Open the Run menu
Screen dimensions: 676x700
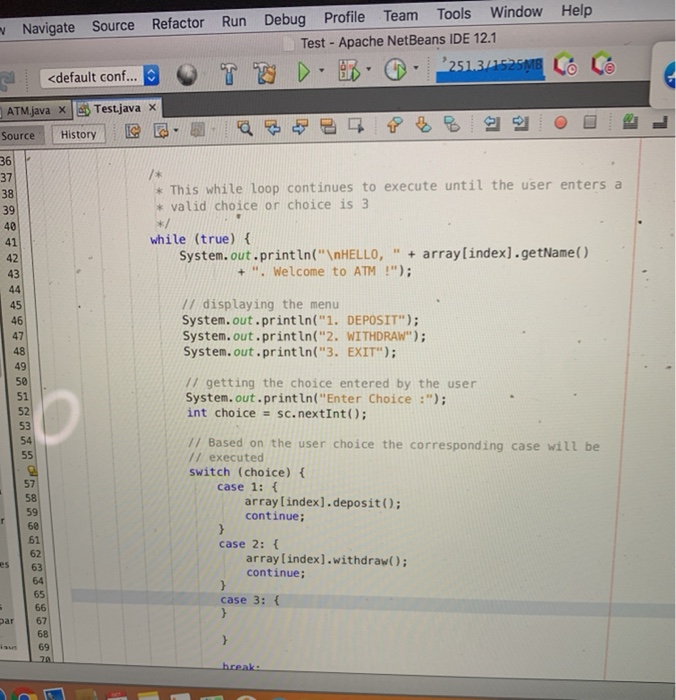point(234,21)
